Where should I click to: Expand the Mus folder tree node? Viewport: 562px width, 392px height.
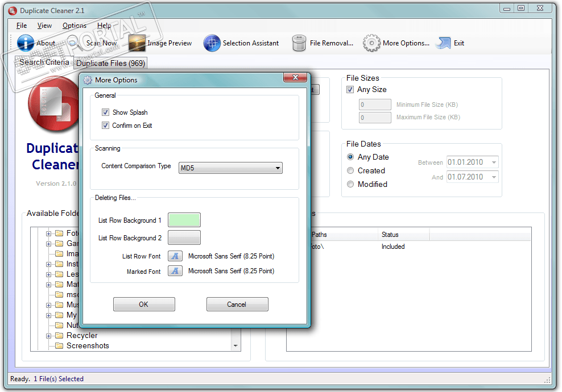click(48, 305)
